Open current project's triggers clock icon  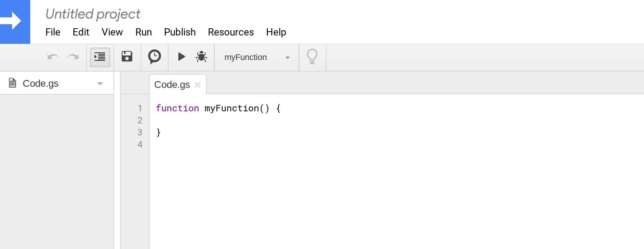pos(155,57)
